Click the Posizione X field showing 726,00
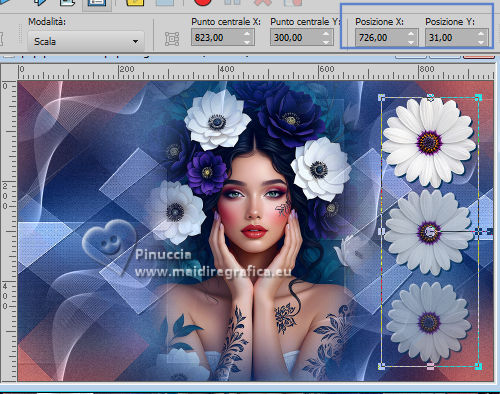Viewport: 500px width, 394px height. 381,37
